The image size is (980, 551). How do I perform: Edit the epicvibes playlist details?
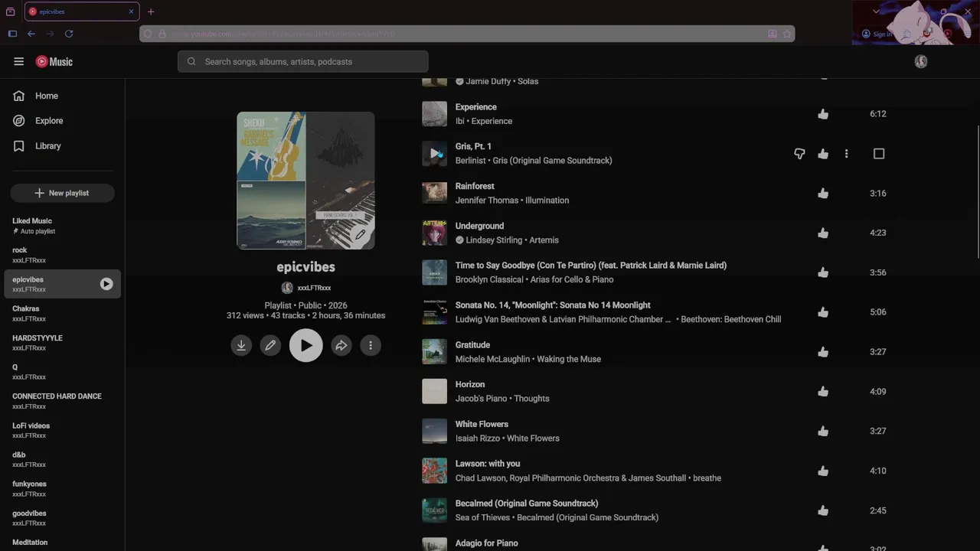(270, 345)
